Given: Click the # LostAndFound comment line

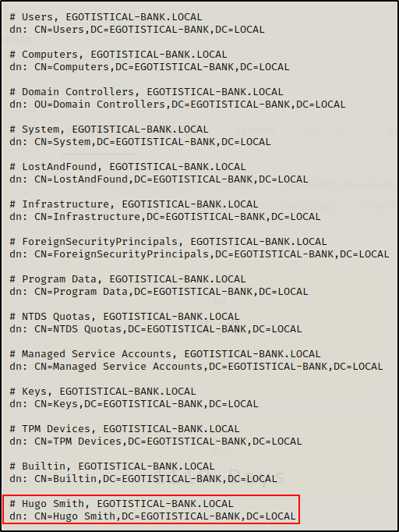Looking at the screenshot, I should [128, 167].
